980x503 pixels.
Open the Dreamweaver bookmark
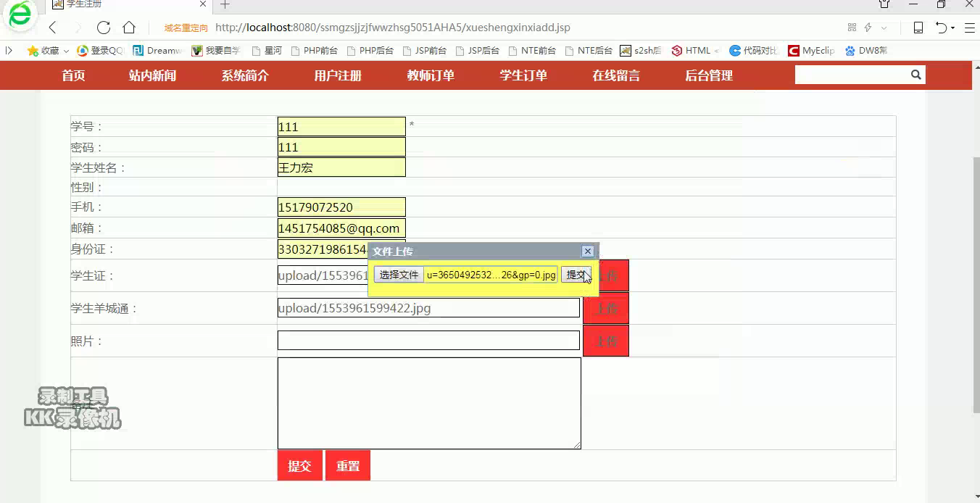point(157,51)
